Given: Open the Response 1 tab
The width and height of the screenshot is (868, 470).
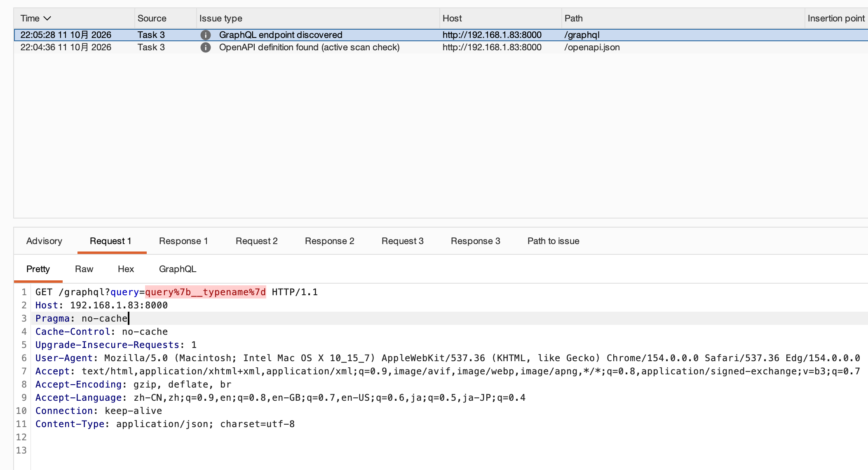Looking at the screenshot, I should tap(183, 241).
